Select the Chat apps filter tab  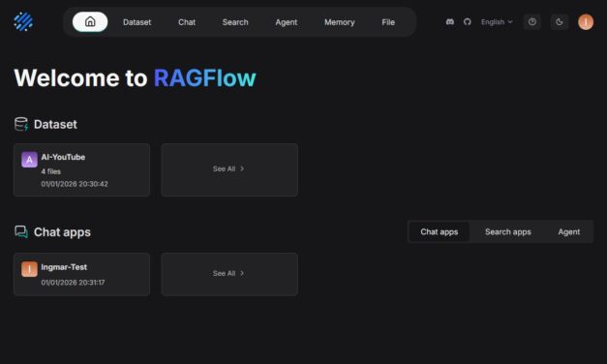click(440, 232)
